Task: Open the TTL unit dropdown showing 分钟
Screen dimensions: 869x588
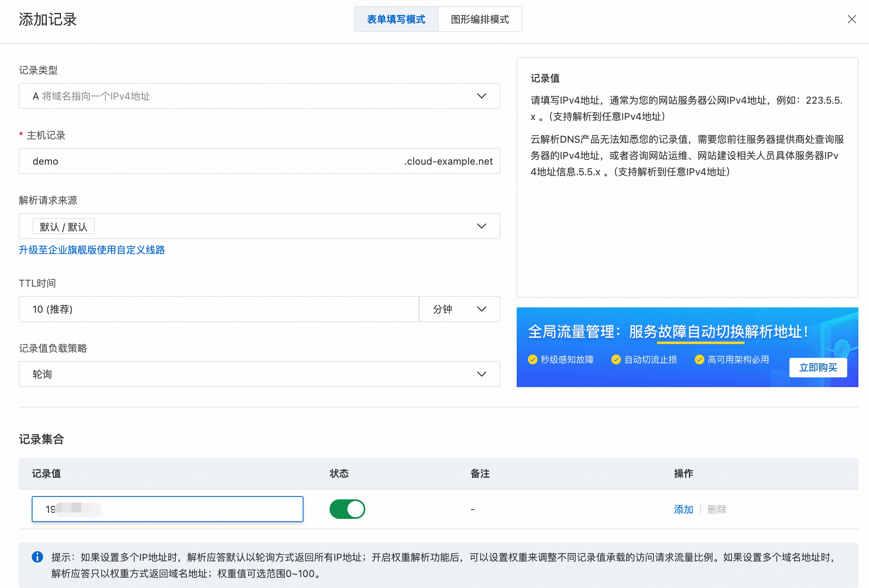Action: [459, 309]
